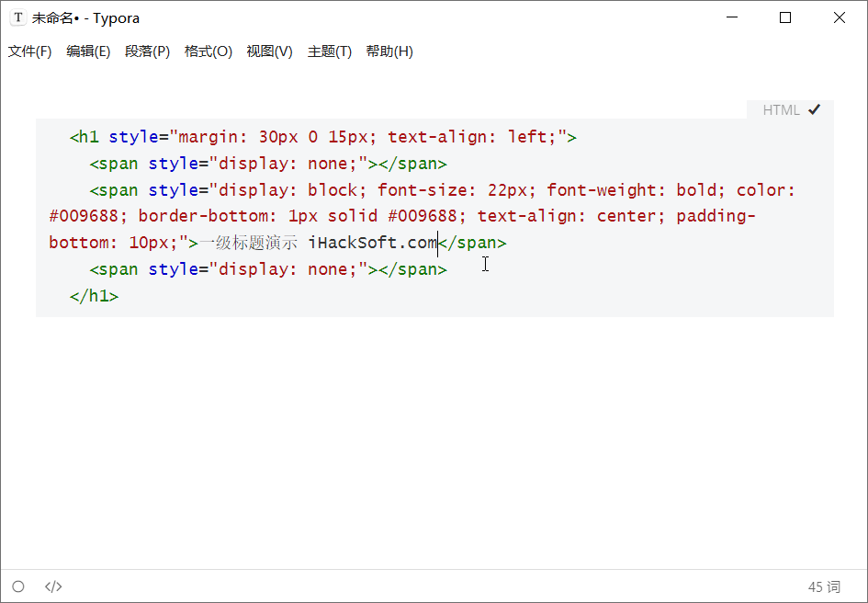Edit the HTML code language field

(781, 109)
